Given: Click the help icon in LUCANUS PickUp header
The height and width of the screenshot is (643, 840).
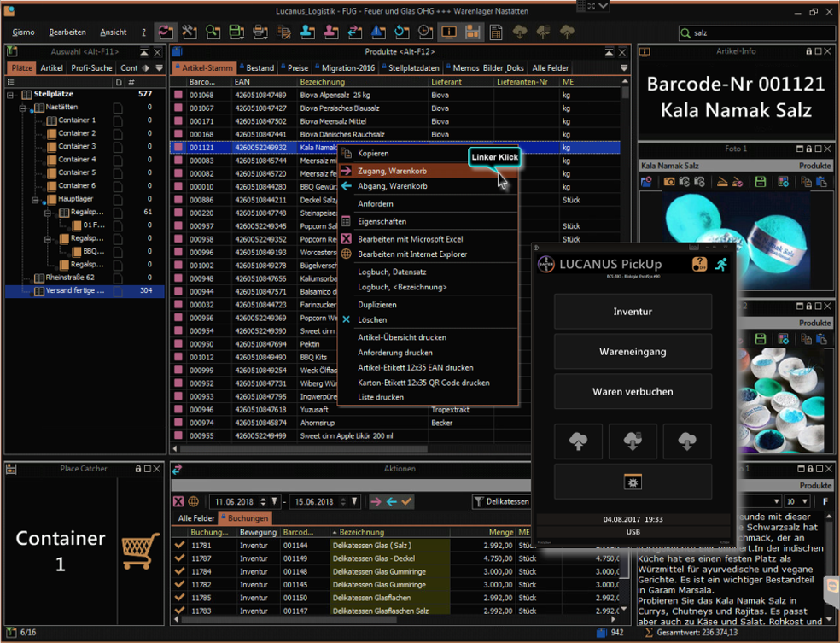Looking at the screenshot, I should (699, 265).
